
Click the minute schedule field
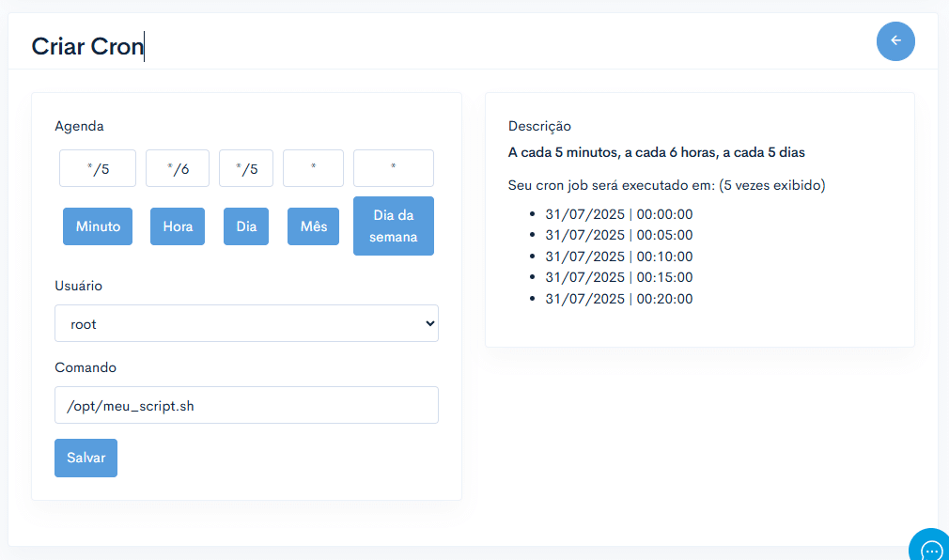pyautogui.click(x=98, y=168)
